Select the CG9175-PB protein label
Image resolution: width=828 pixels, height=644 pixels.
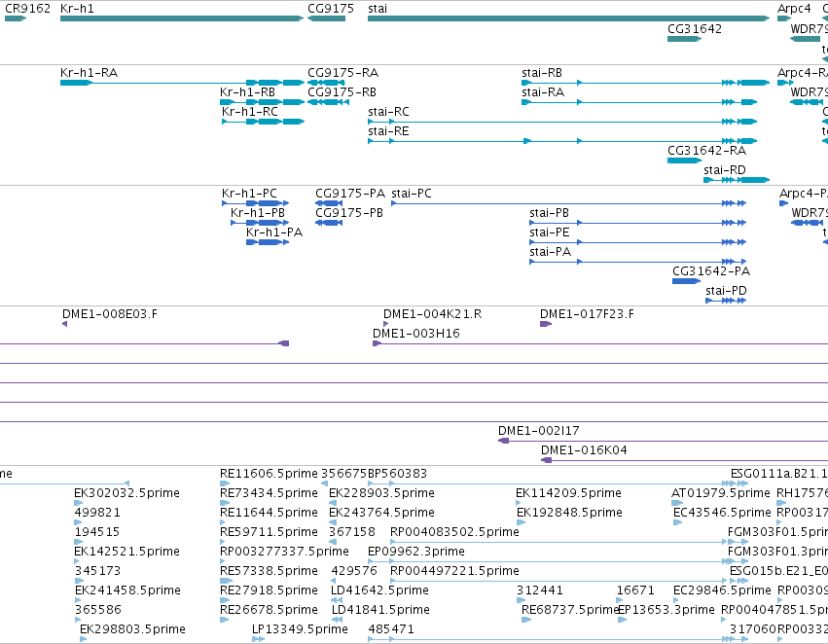(349, 213)
